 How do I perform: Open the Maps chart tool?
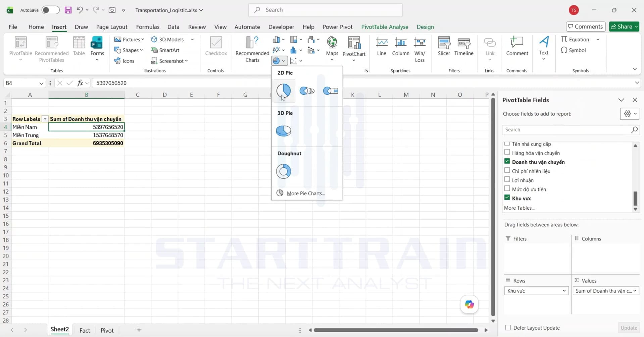click(x=332, y=49)
